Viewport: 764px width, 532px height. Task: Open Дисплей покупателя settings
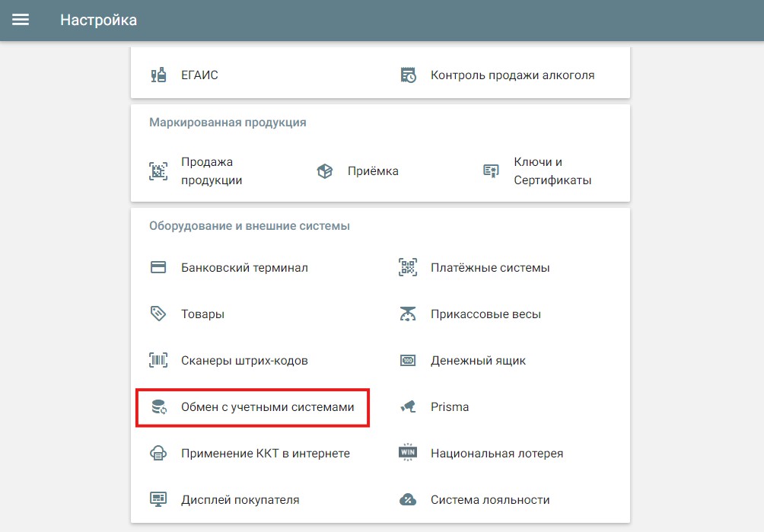tap(240, 500)
